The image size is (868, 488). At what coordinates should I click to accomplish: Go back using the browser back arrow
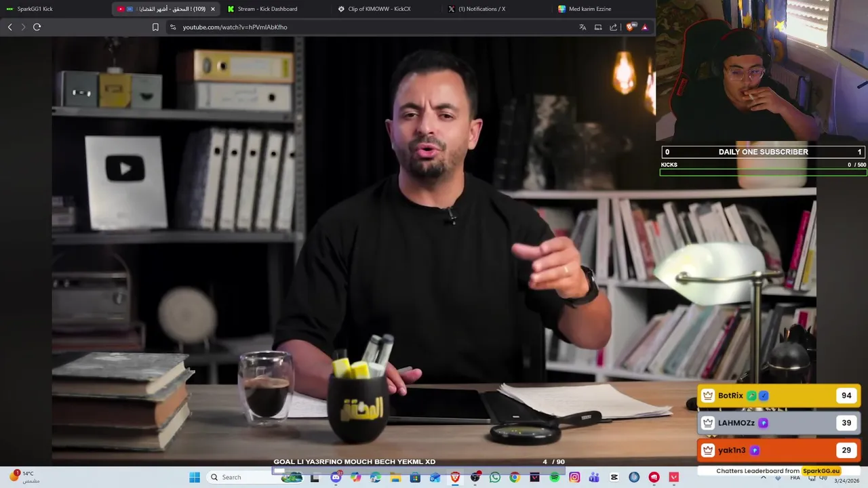coord(9,27)
